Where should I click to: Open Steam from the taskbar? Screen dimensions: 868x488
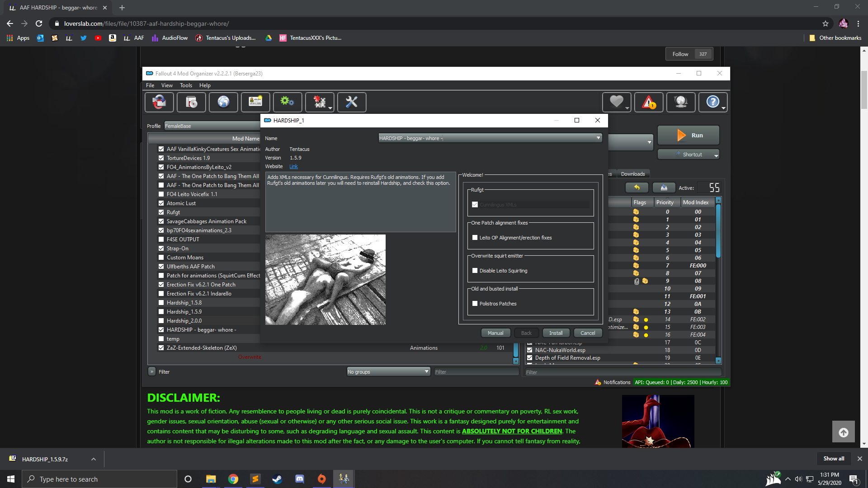pyautogui.click(x=277, y=479)
